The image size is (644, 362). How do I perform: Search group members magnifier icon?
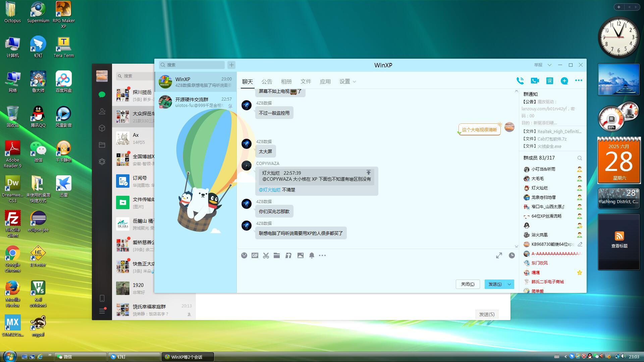(580, 158)
